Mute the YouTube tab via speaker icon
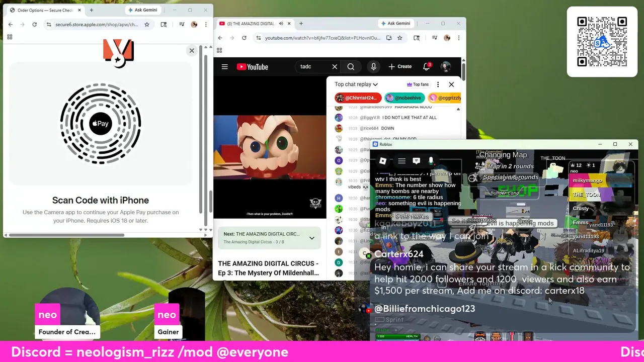This screenshot has width=644, height=362. [x=281, y=24]
